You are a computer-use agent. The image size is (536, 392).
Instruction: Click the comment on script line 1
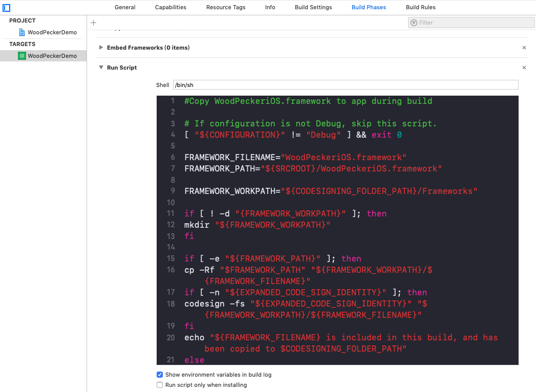[x=308, y=101]
